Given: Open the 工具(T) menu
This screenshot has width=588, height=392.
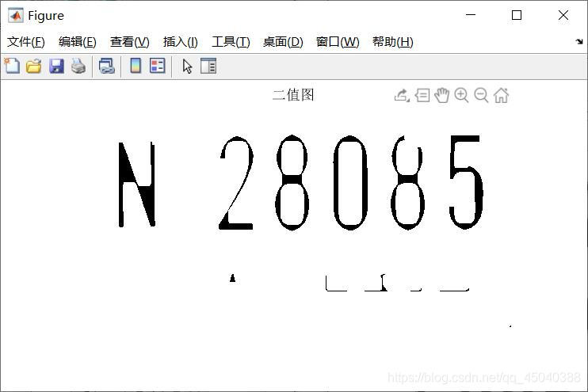Looking at the screenshot, I should [231, 42].
